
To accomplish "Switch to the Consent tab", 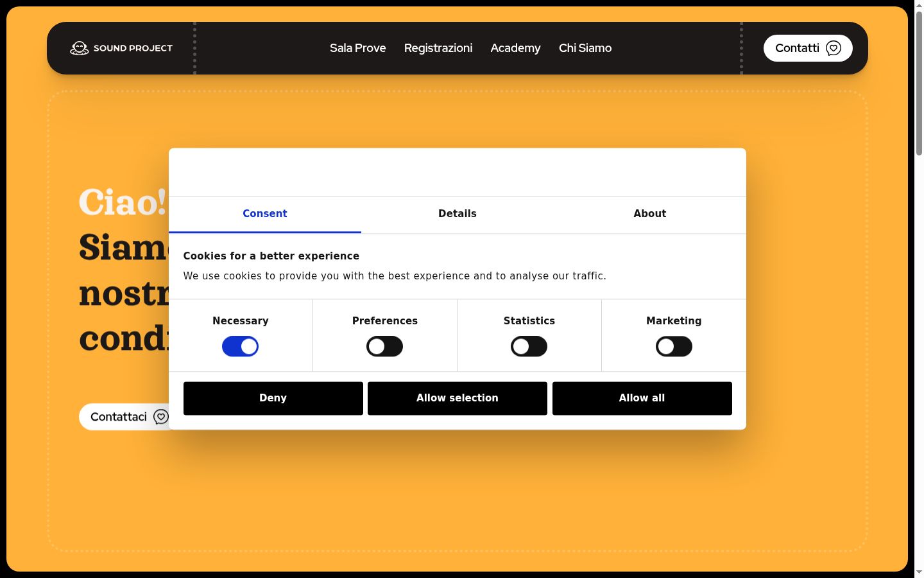I will point(265,214).
